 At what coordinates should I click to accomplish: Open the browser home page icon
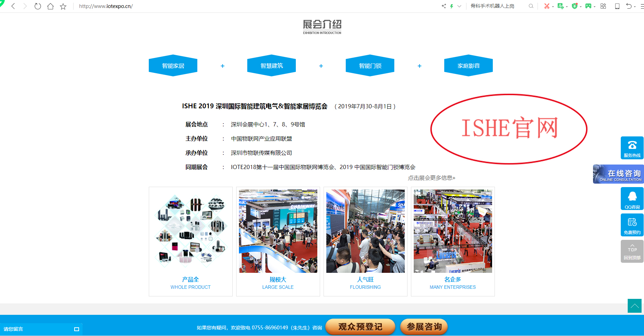tap(50, 6)
